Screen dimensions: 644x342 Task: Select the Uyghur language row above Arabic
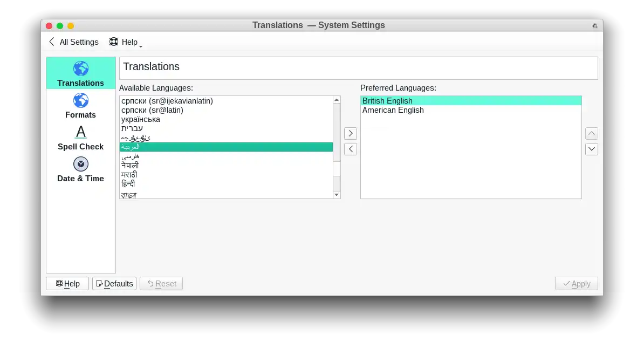coord(226,138)
